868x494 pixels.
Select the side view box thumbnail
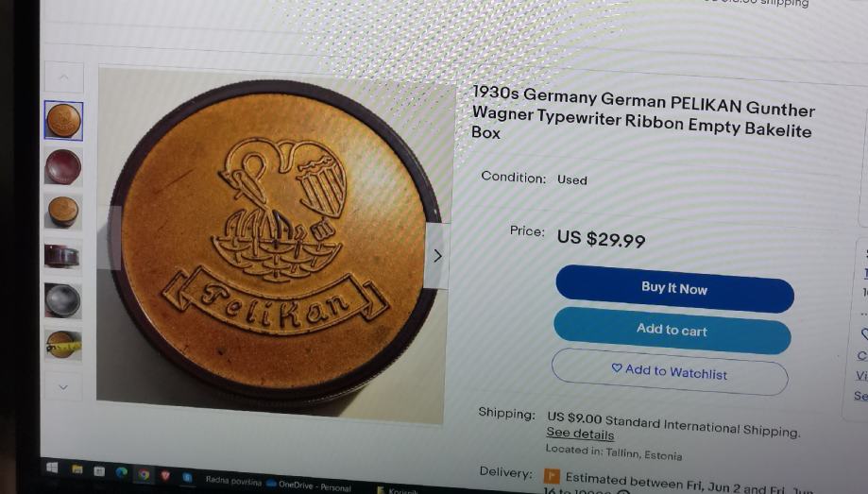click(x=63, y=256)
